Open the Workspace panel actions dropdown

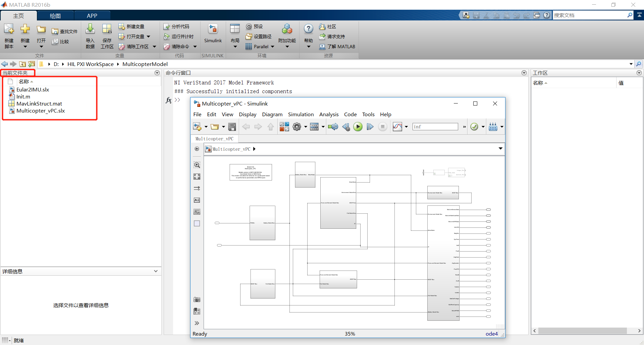coord(639,73)
